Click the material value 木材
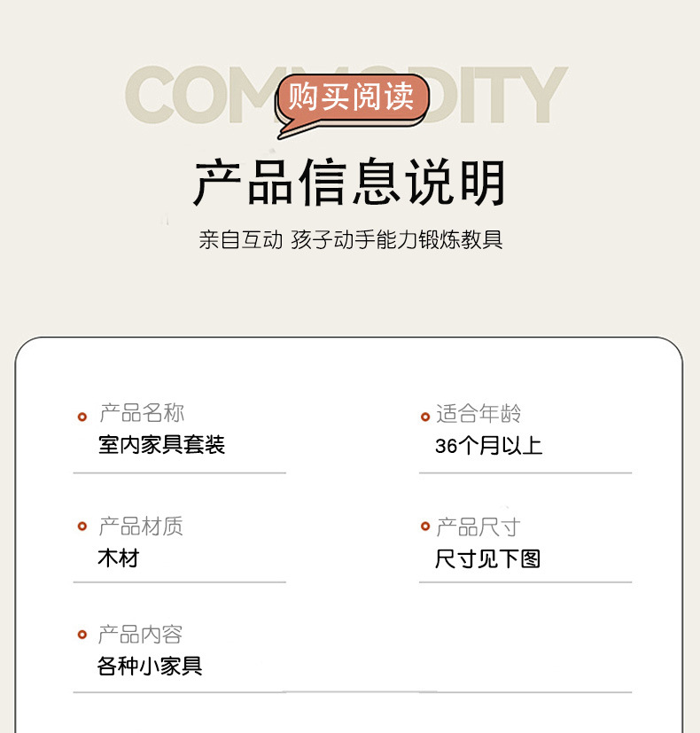700x733 pixels. tap(119, 558)
